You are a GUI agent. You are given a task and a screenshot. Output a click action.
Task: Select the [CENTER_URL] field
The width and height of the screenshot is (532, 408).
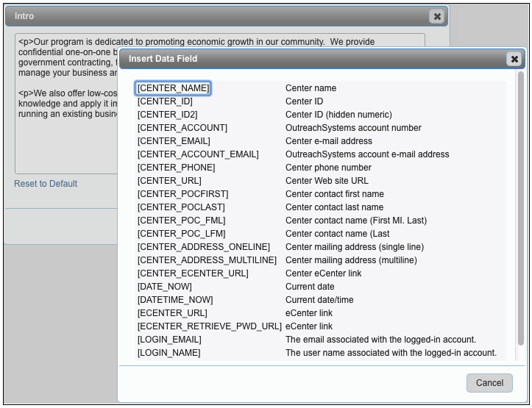pos(169,181)
